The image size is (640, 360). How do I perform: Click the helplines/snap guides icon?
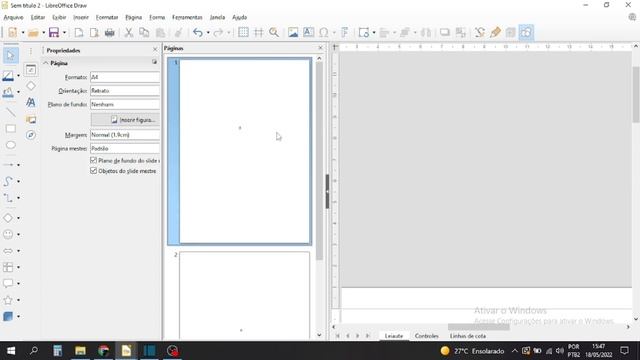(x=258, y=32)
